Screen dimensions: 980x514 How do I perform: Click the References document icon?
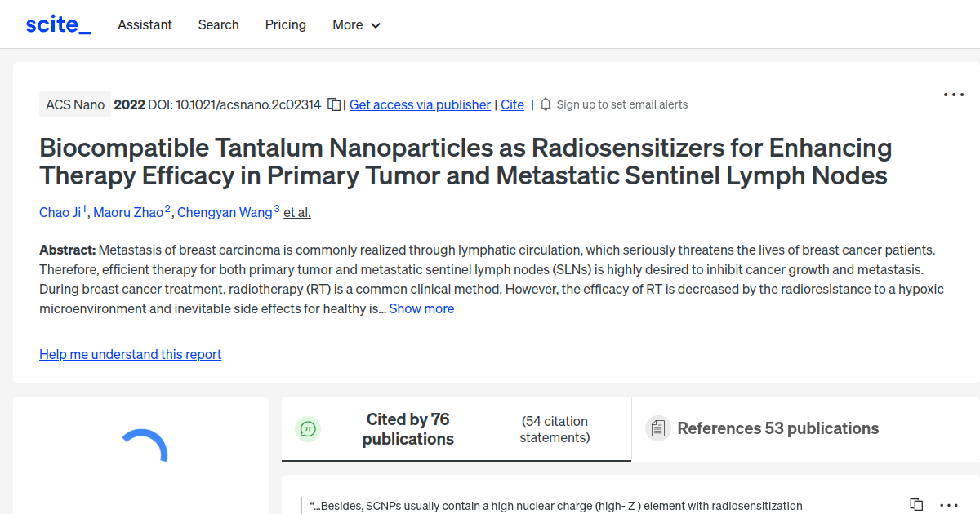(x=657, y=428)
